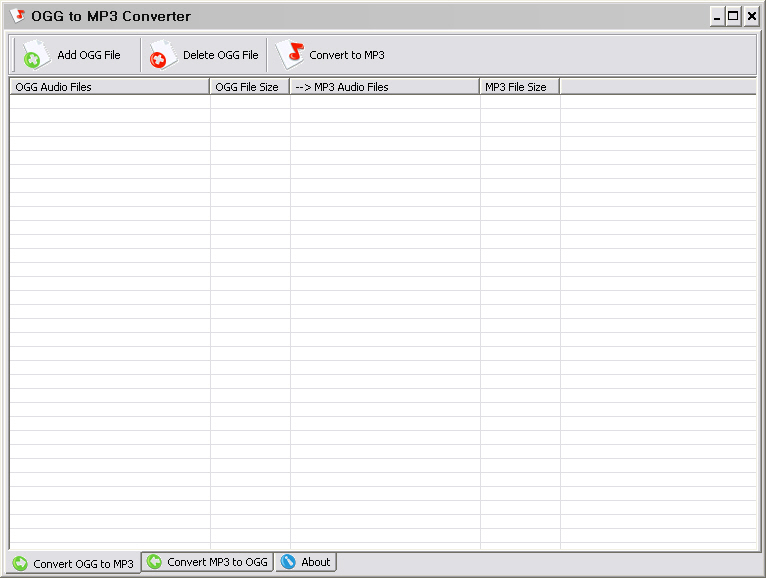Click the MP3 File Size column header
The width and height of the screenshot is (766, 578).
(x=519, y=87)
